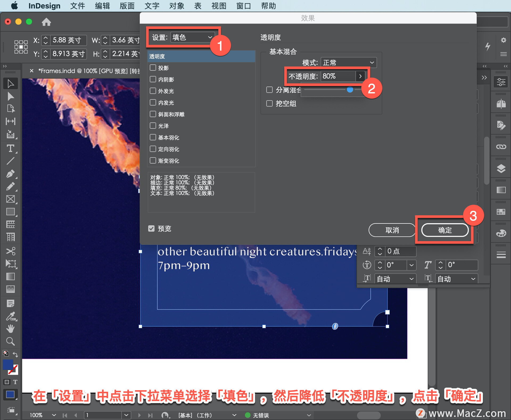The width and height of the screenshot is (511, 420).
Task: Select the Type tool
Action: click(x=11, y=148)
